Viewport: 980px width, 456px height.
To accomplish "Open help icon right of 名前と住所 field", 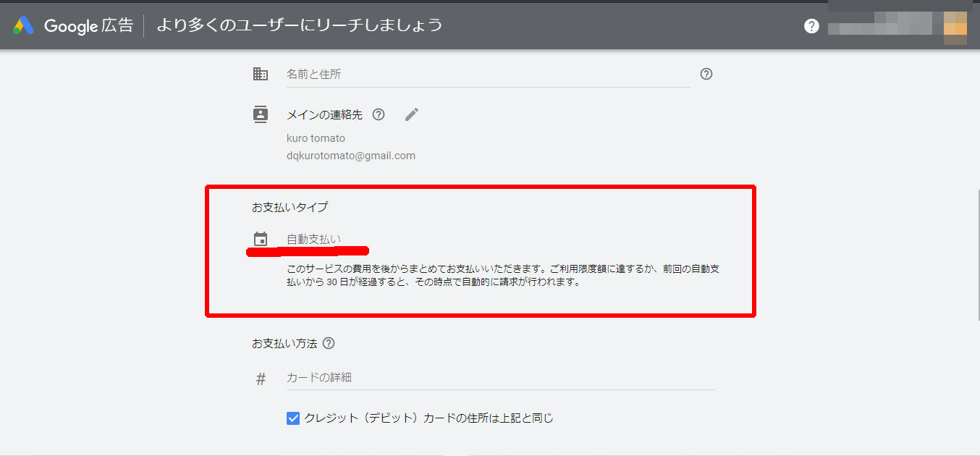I will 706,74.
